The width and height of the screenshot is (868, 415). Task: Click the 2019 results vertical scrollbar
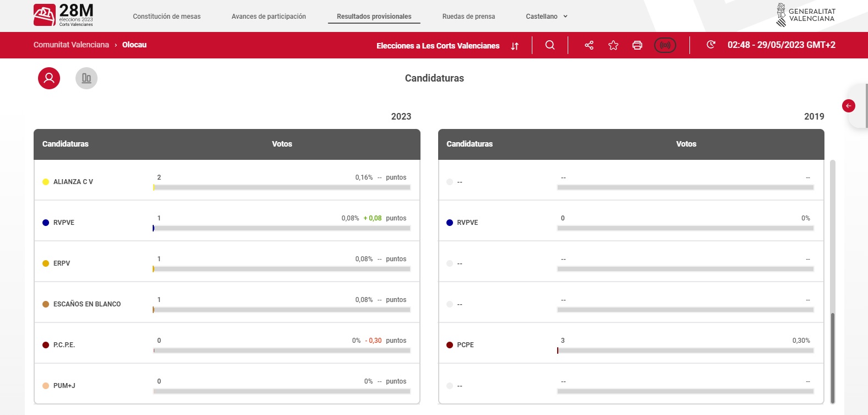point(832,357)
